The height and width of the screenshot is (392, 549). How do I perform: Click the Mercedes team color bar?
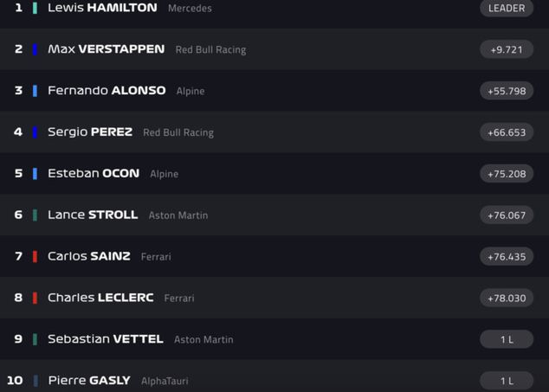point(35,8)
